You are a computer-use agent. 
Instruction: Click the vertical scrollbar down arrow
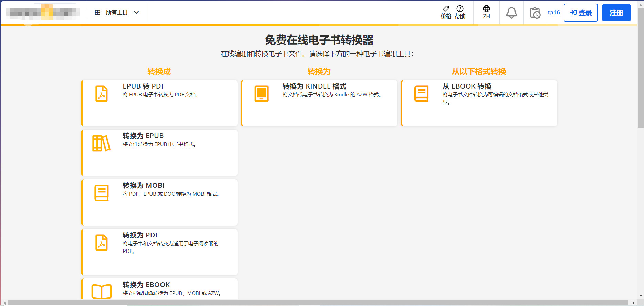[x=641, y=295]
